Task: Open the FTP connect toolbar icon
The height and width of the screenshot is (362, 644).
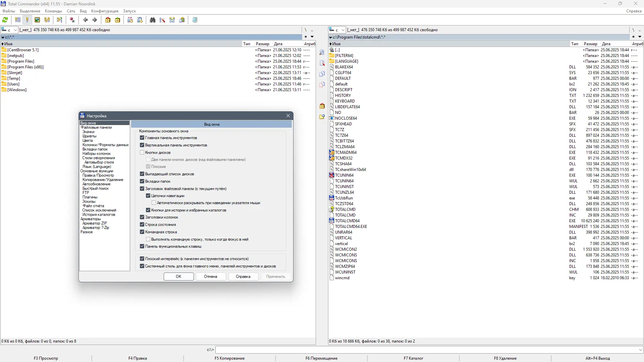Action: [x=130, y=20]
